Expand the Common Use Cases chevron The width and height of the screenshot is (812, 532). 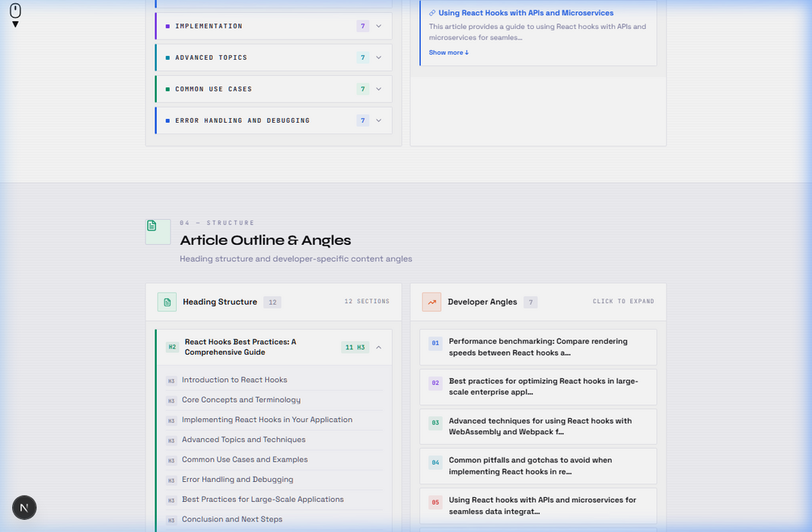coord(379,89)
